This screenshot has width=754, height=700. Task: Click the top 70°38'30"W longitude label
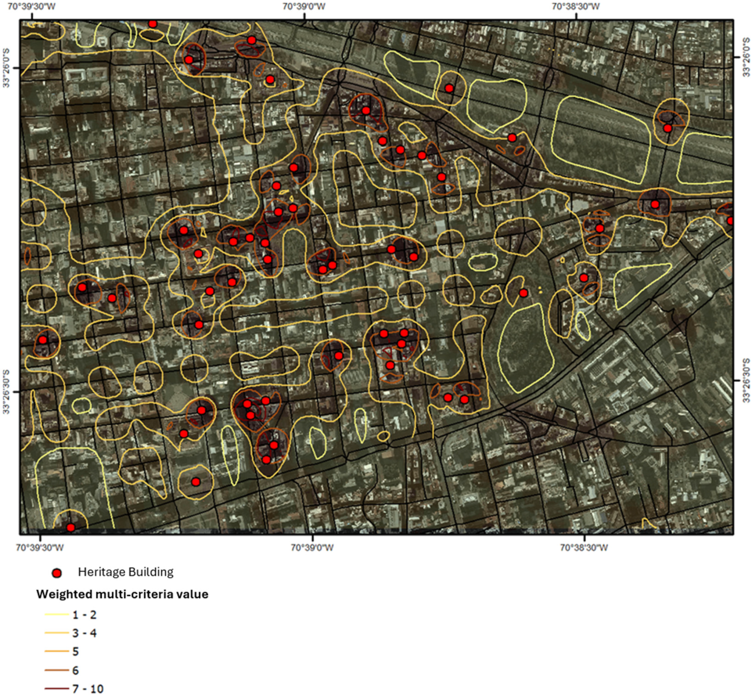[x=576, y=7]
